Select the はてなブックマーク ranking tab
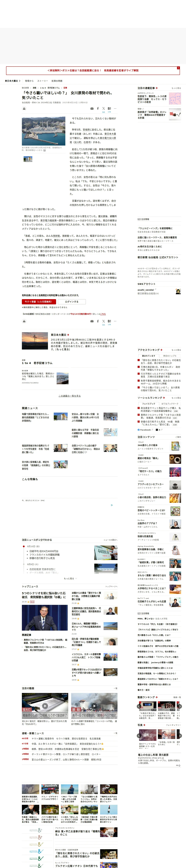This screenshot has height=868, width=186. click(x=169, y=403)
